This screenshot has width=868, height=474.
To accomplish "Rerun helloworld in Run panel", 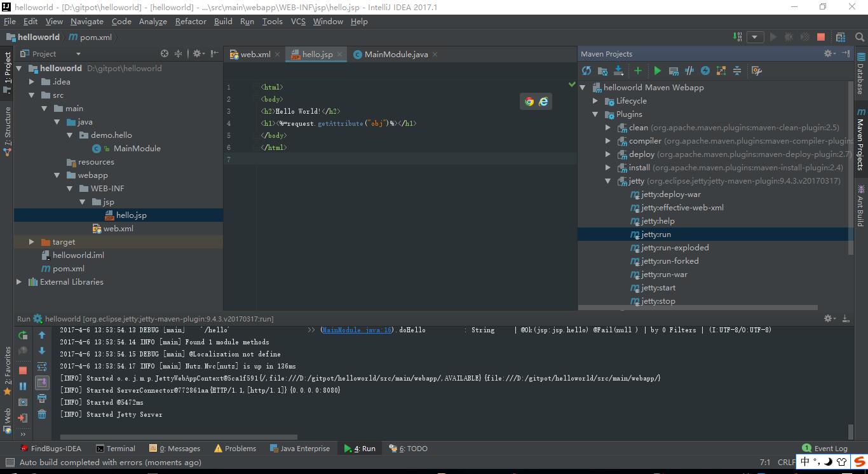I will (23, 335).
